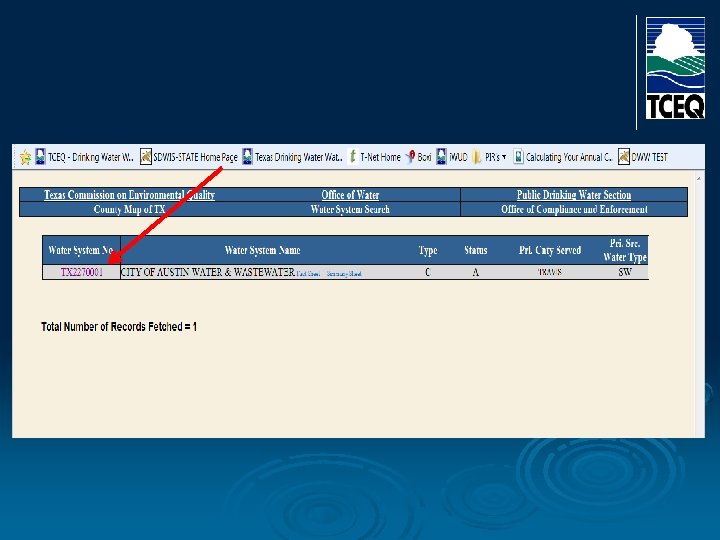Open Public Drinking Water Section link
Screen dimensions: 720x540
coord(574,195)
